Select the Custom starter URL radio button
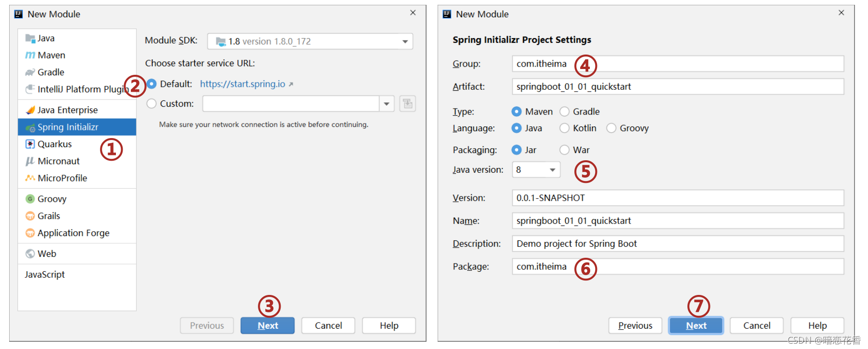This screenshot has width=868, height=349. pyautogui.click(x=152, y=103)
